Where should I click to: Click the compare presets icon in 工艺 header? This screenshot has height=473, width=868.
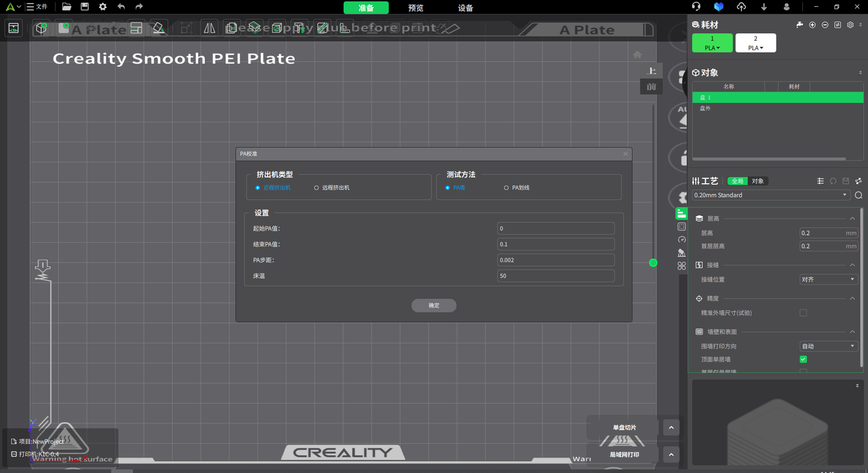click(x=859, y=181)
